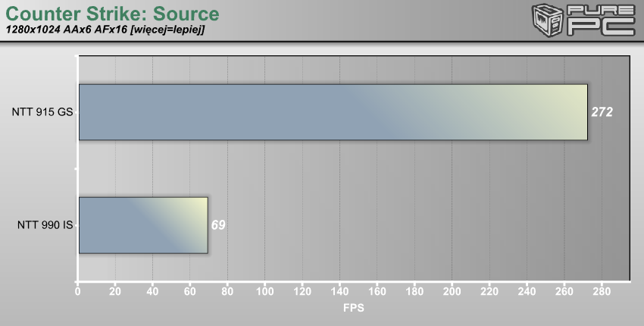This screenshot has height=326, width=644.
Task: Click the NTT 915 GS label
Action: [x=42, y=112]
